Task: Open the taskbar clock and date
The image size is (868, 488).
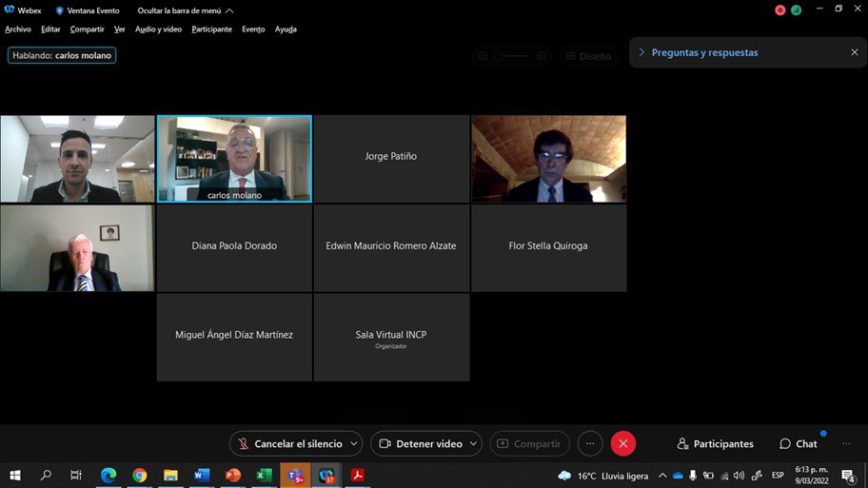Action: [x=812, y=476]
